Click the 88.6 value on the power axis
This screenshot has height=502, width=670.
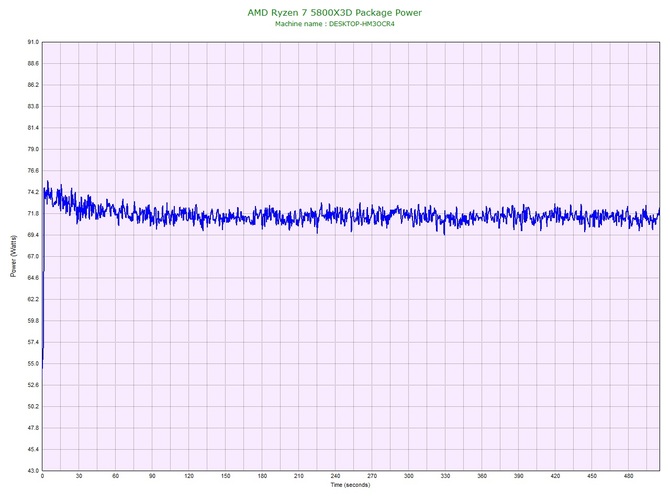point(33,63)
